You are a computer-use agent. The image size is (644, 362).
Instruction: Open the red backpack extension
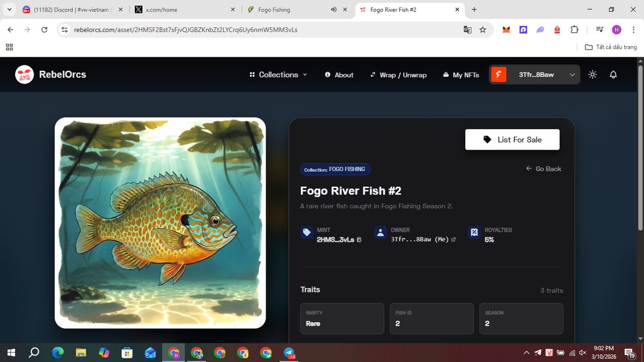[x=557, y=30]
